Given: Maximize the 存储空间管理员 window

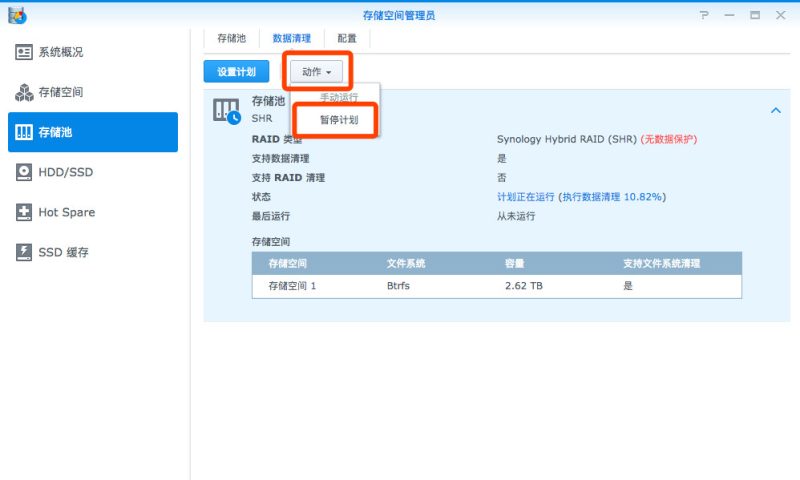Looking at the screenshot, I should 755,15.
